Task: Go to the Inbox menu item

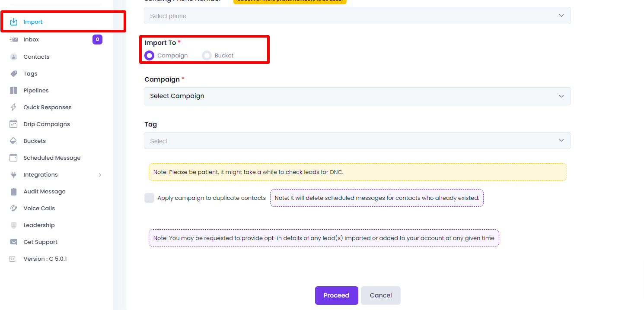Action: coord(31,39)
